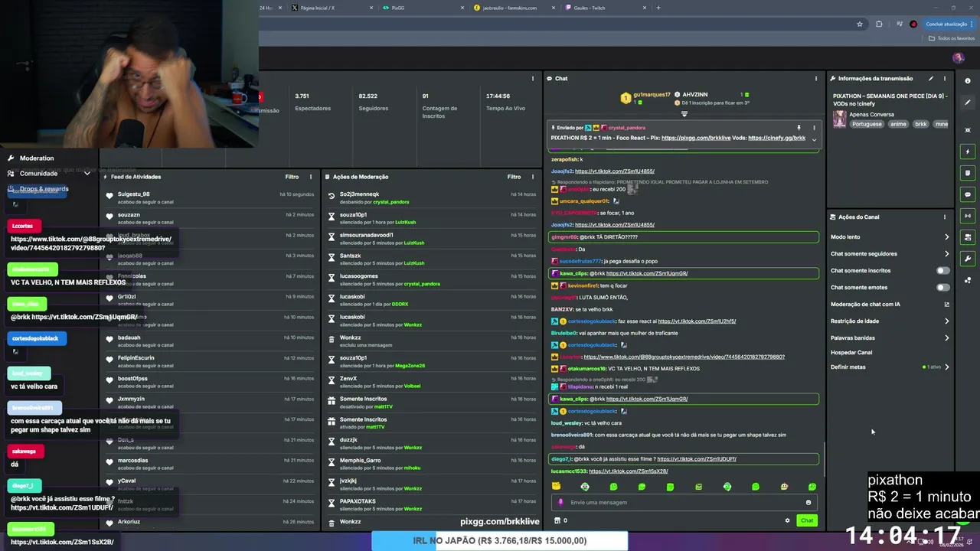Edit stream info with the pencil in Informações da transmissão

click(x=931, y=78)
